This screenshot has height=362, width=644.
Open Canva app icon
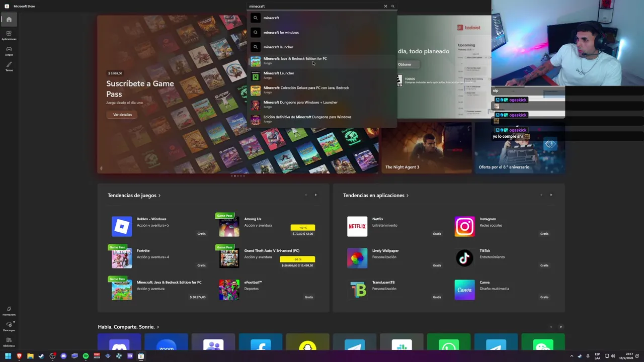coord(464,290)
